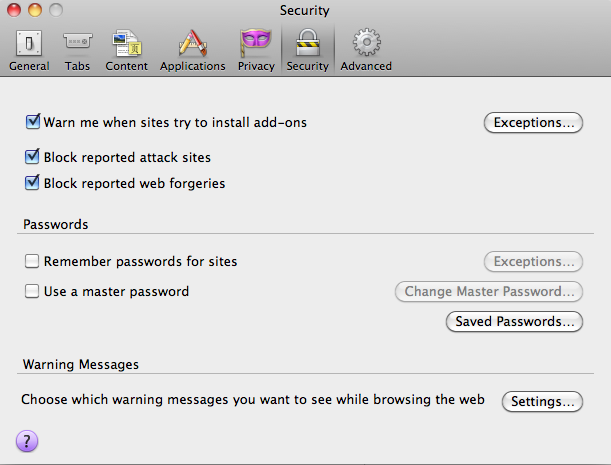Uncheck Warn me when sites install add-ons

(32, 122)
